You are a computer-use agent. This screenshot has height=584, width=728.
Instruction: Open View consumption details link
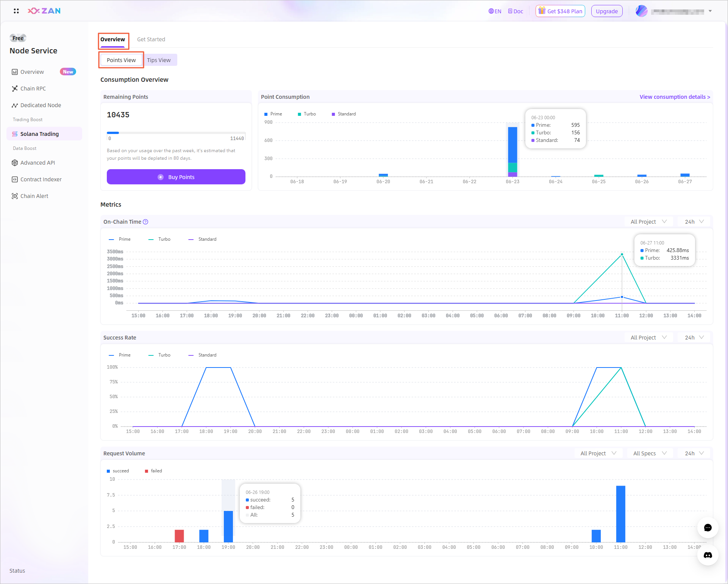pyautogui.click(x=675, y=97)
